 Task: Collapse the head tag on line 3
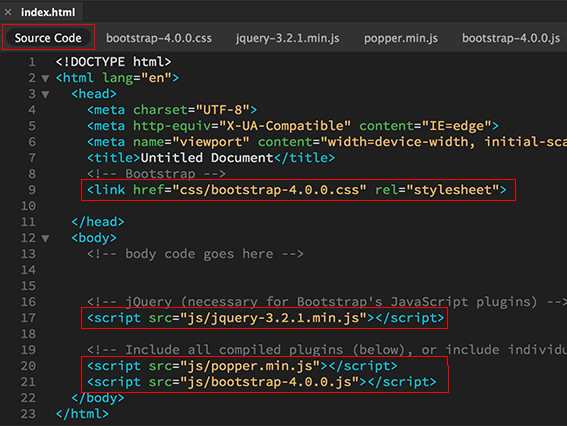click(45, 94)
